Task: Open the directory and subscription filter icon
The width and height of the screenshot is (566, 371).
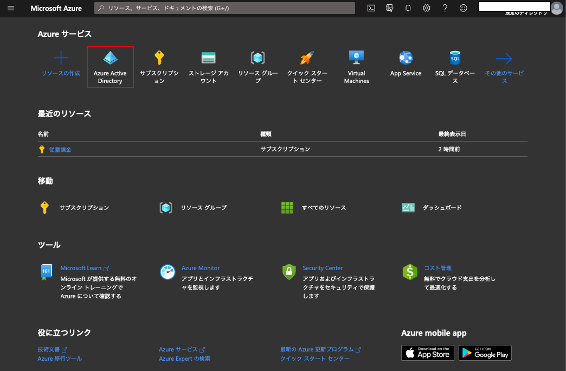Action: tap(389, 8)
